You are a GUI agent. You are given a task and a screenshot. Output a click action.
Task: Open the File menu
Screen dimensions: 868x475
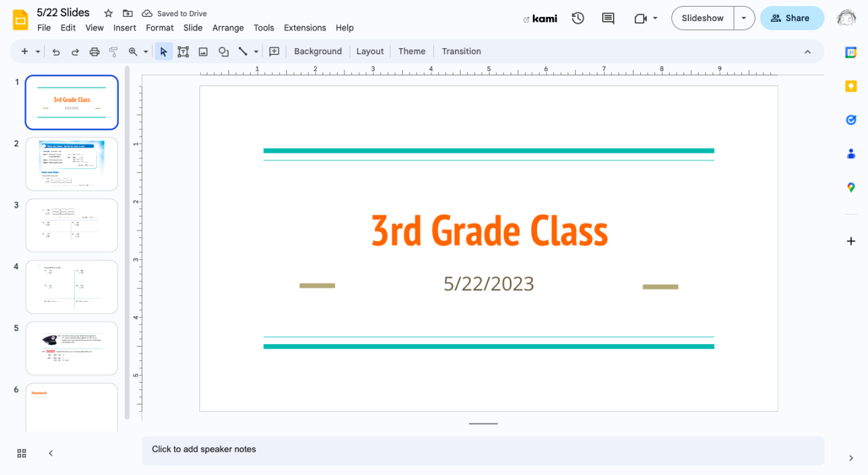point(44,28)
